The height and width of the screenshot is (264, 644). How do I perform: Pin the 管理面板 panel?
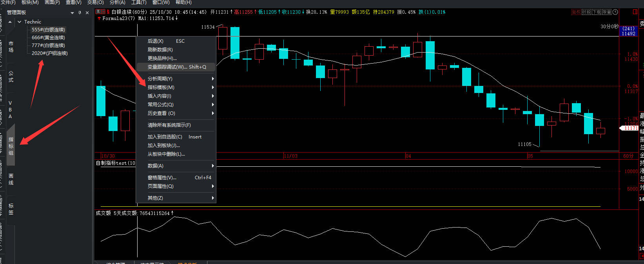click(80, 13)
